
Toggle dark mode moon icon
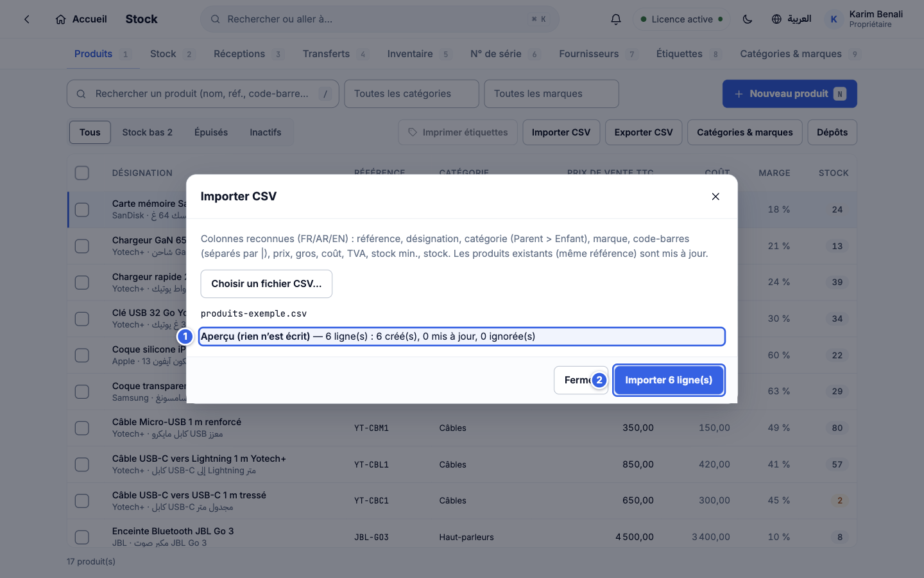[x=748, y=19]
